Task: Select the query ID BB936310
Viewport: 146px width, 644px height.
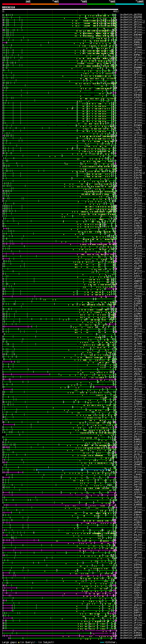Action: [8, 8]
